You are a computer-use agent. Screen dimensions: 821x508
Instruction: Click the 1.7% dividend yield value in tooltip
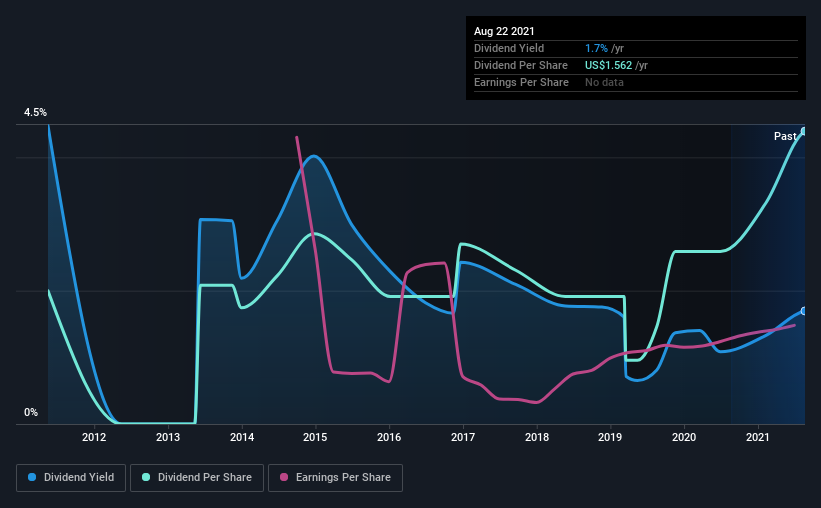(596, 48)
